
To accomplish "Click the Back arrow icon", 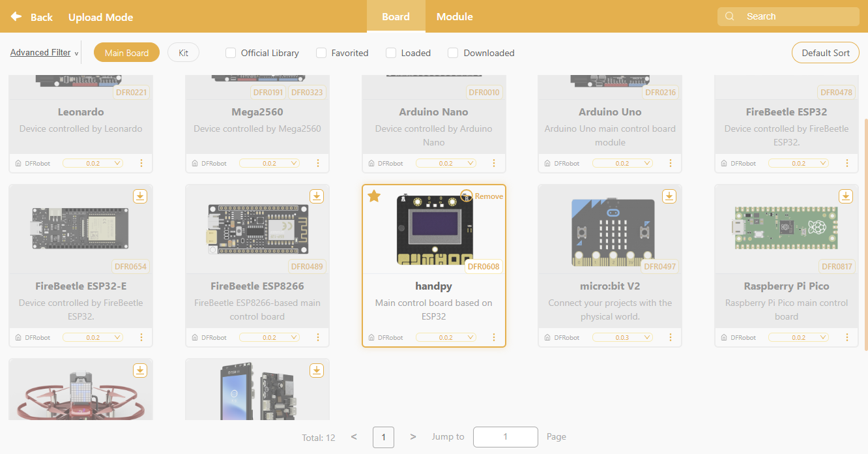I will tap(16, 16).
